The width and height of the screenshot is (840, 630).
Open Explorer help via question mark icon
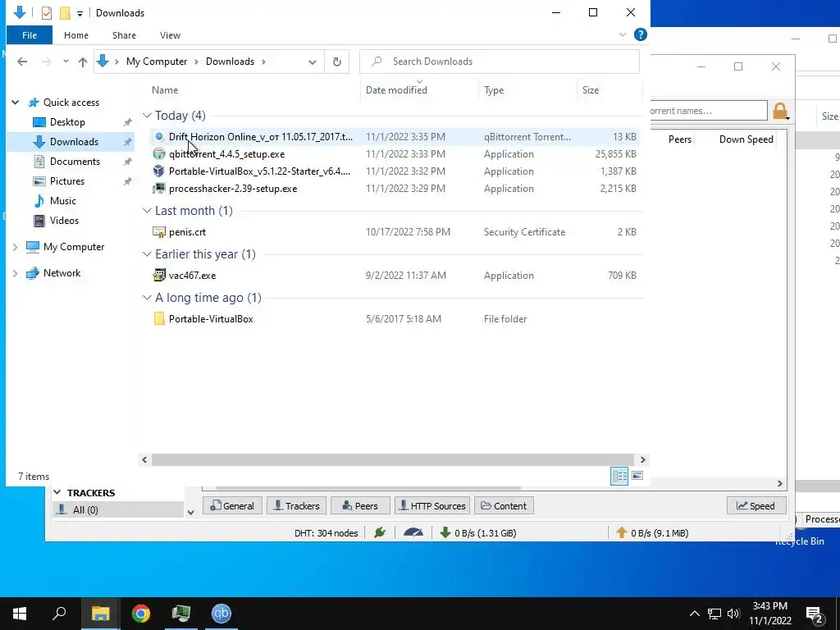(640, 34)
